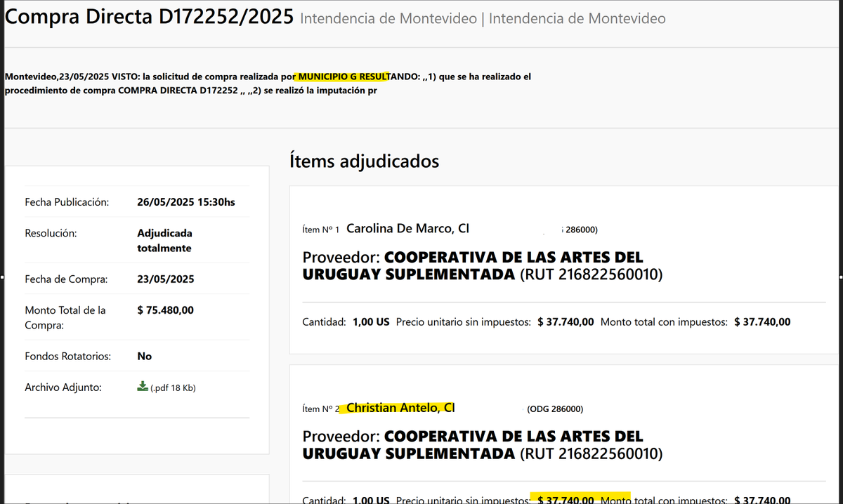Image resolution: width=843 pixels, height=504 pixels.
Task: Click the (ODG 286000) code in item 2
Action: [x=554, y=409]
